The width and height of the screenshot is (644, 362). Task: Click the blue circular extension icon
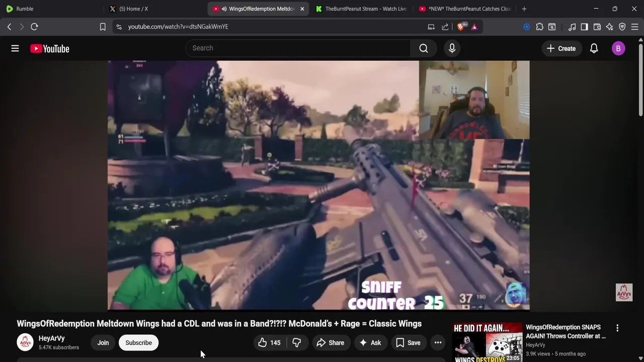point(527,27)
